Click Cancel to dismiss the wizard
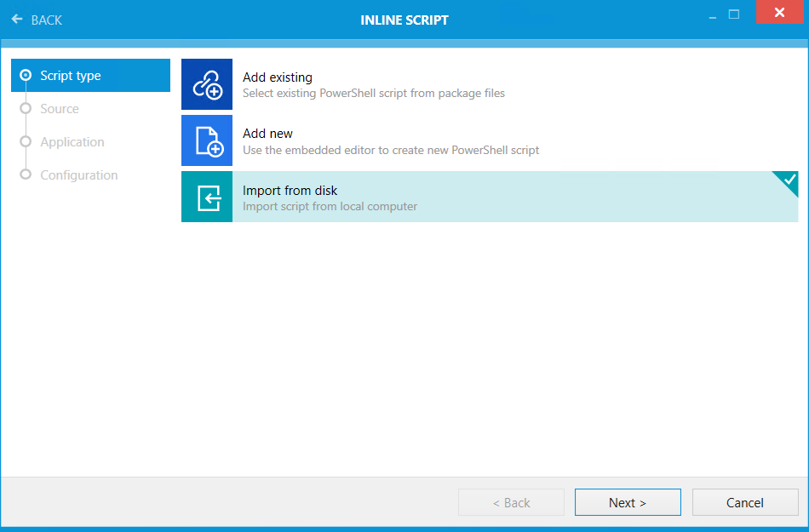Image resolution: width=809 pixels, height=532 pixels. click(744, 502)
